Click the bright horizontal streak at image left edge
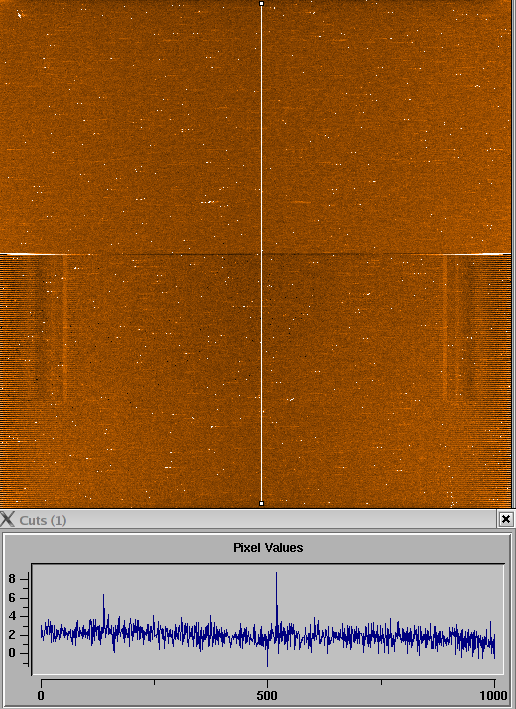The image size is (516, 709). [x=34, y=255]
